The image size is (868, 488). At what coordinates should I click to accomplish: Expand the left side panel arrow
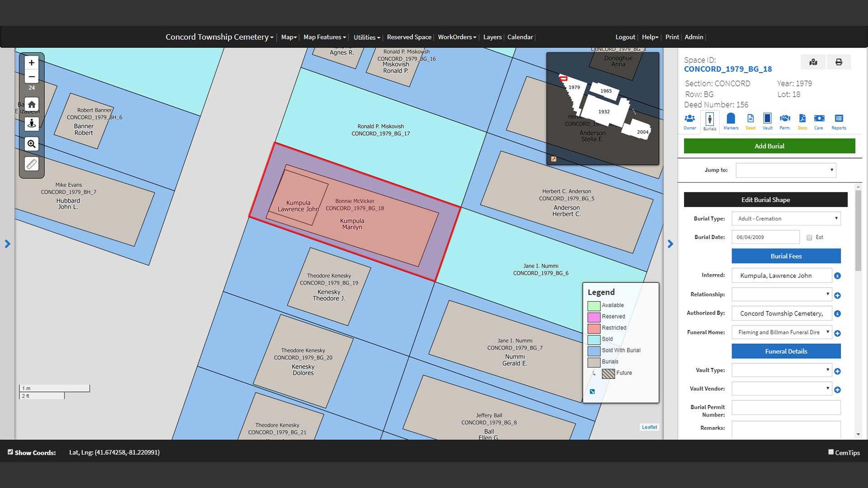click(7, 244)
